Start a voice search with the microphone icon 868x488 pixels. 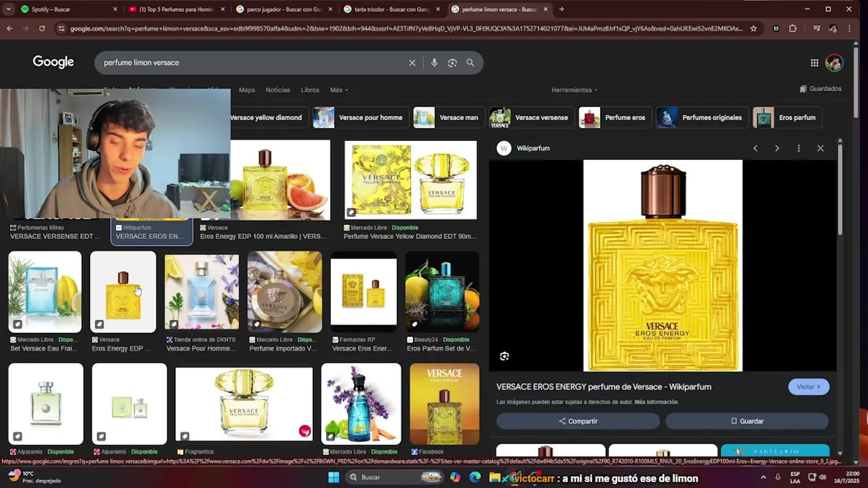coord(434,62)
